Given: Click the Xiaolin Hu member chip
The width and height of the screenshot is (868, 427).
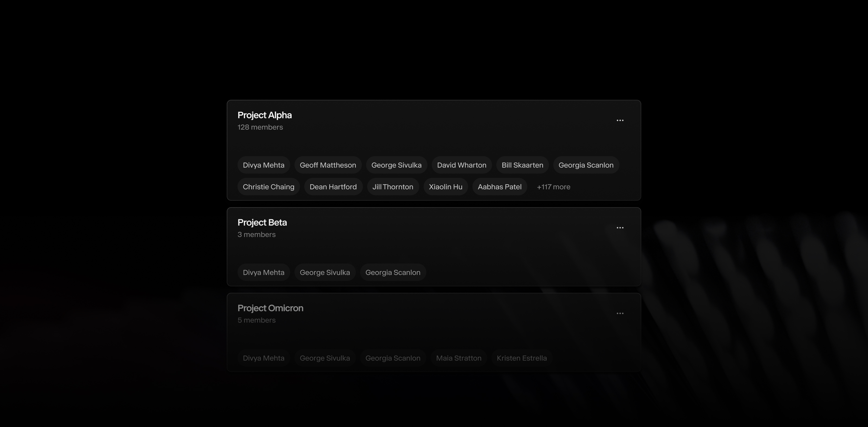Looking at the screenshot, I should point(445,187).
